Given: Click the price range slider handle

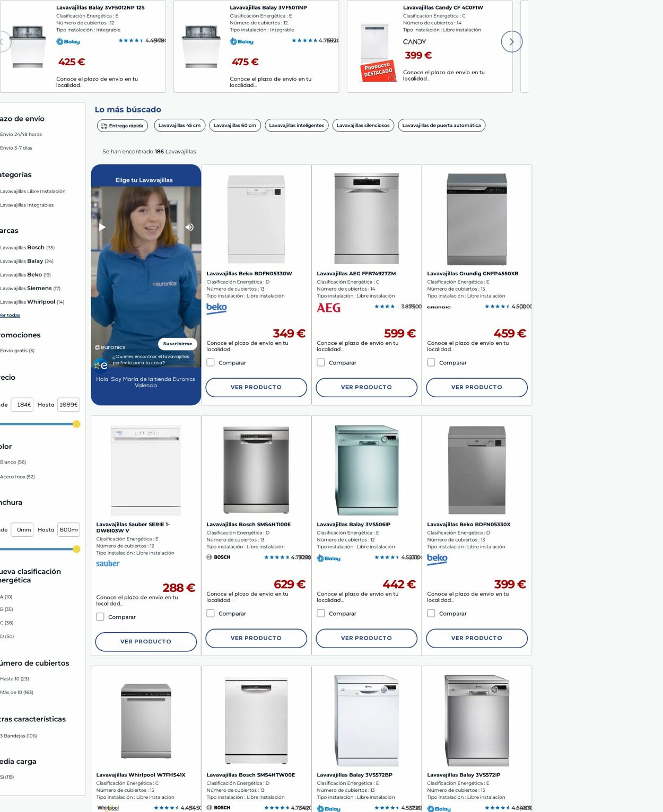Looking at the screenshot, I should (x=76, y=424).
